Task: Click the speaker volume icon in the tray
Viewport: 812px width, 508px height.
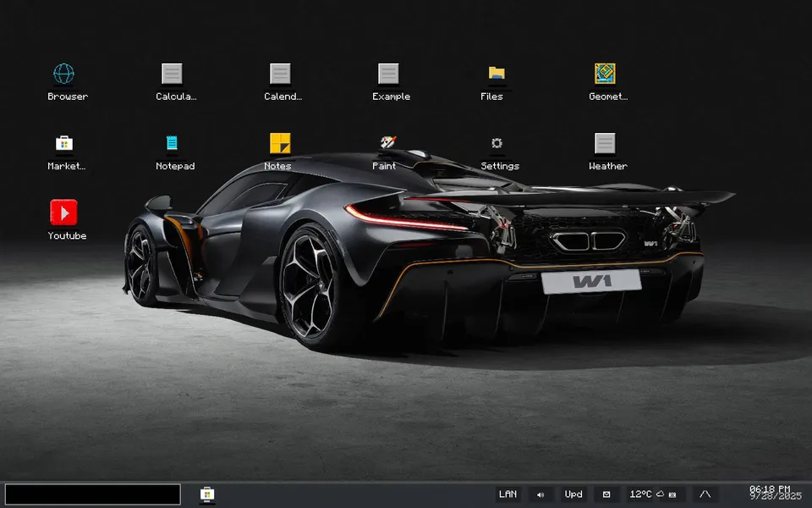Action: tap(540, 494)
